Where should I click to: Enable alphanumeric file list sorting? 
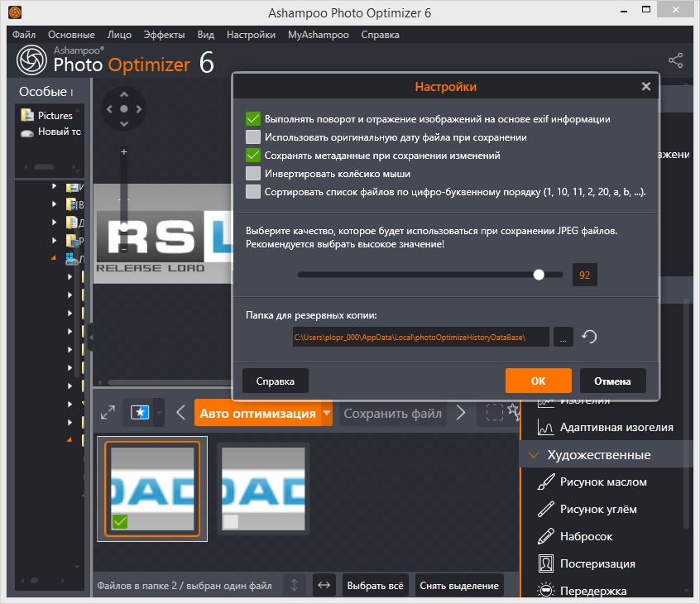tap(253, 191)
